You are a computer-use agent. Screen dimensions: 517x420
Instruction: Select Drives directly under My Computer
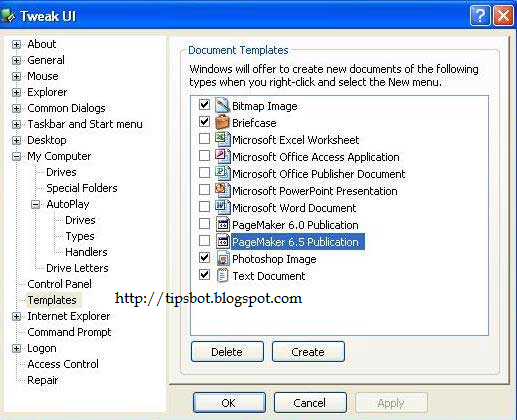61,172
